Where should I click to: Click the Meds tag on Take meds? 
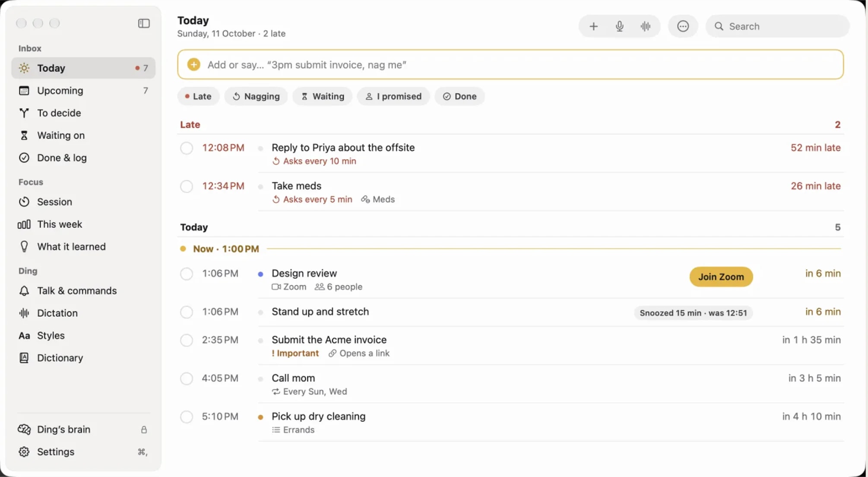point(378,200)
